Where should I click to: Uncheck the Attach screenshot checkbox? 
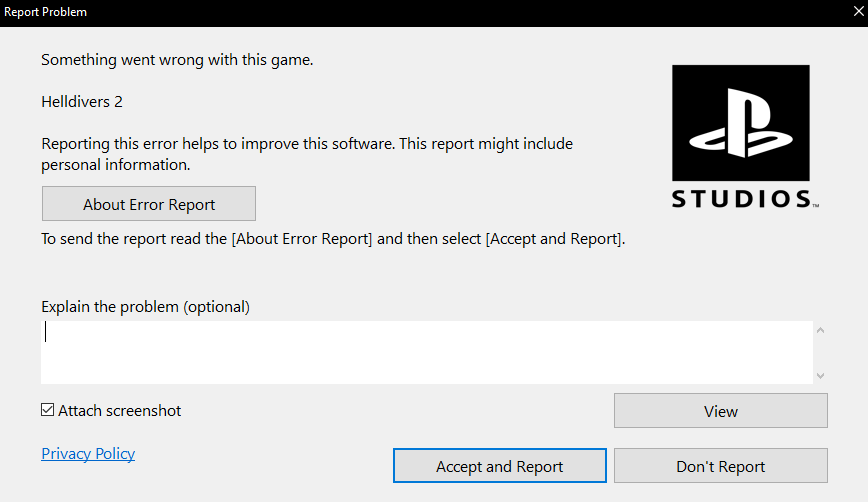pyautogui.click(x=48, y=410)
